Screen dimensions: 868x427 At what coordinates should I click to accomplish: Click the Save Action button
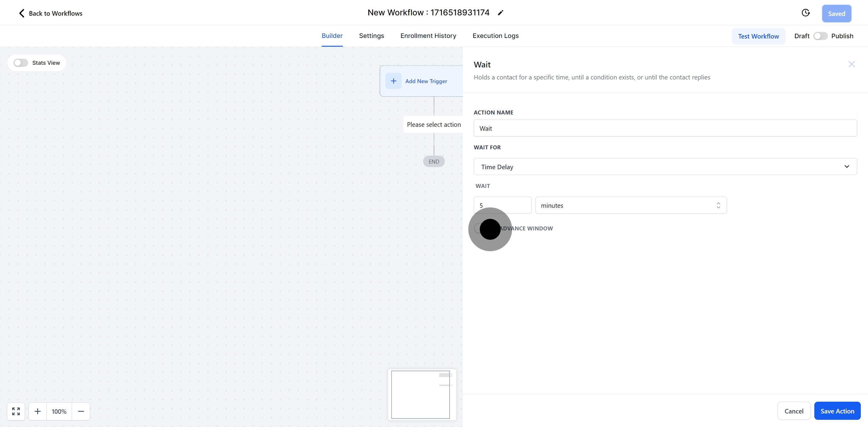tap(837, 411)
